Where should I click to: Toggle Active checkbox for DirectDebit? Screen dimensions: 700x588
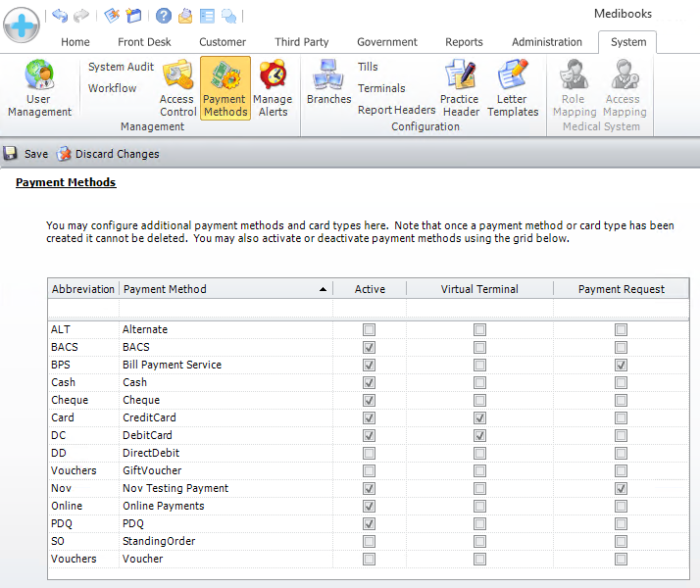369,453
